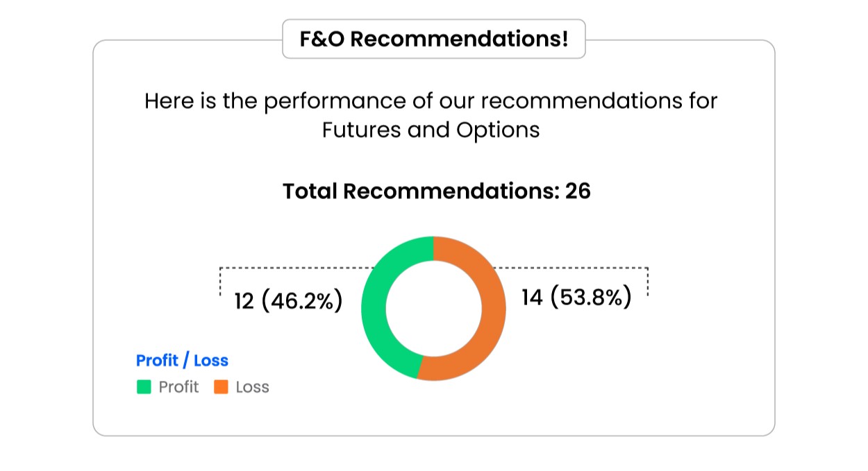Viewport: 868px width, 471px height.
Task: Click the 12 profit count label
Action: pos(244,302)
